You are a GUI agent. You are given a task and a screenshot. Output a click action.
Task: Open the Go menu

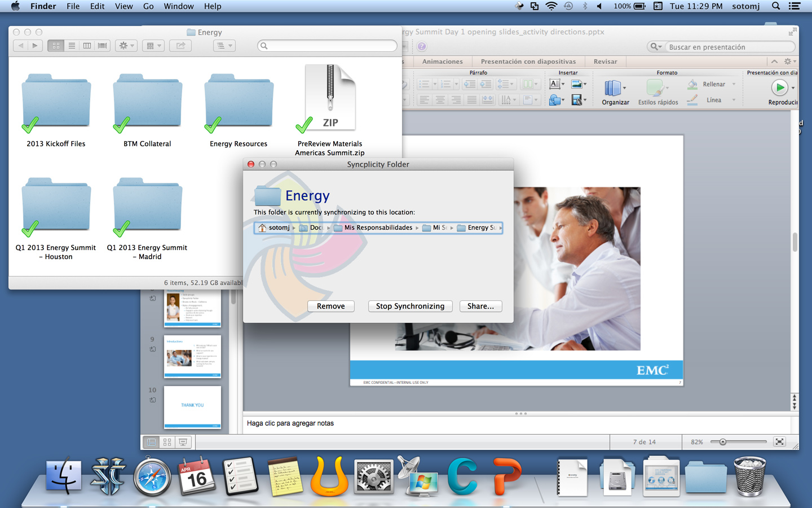tap(148, 6)
